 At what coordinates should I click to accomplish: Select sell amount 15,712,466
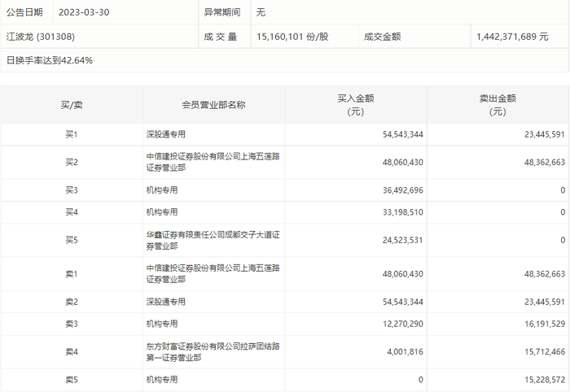[x=545, y=351]
